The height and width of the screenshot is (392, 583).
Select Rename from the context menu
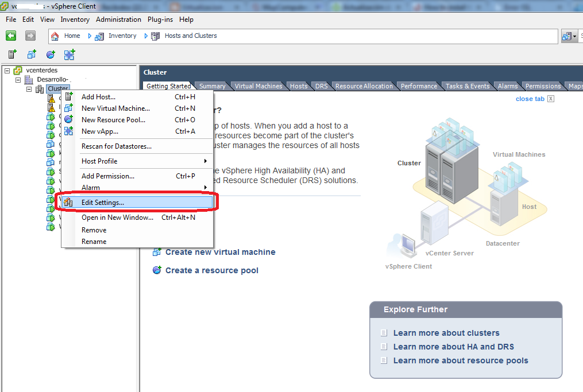[94, 241]
